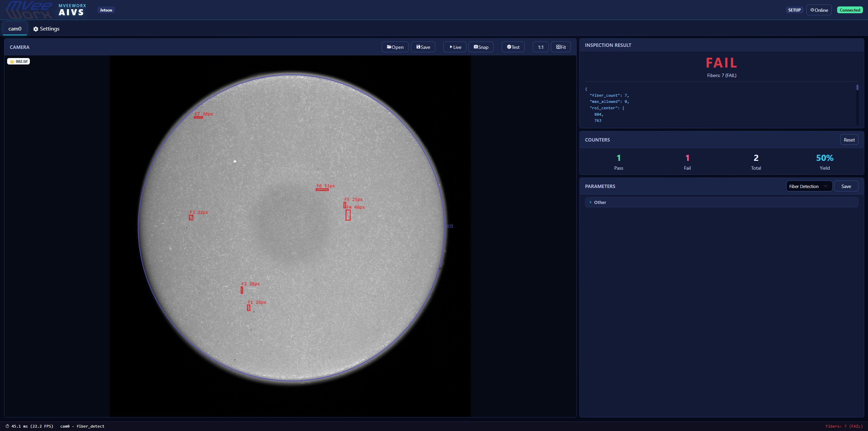This screenshot has width=868, height=431.
Task: Open the Settings tab
Action: 46,29
